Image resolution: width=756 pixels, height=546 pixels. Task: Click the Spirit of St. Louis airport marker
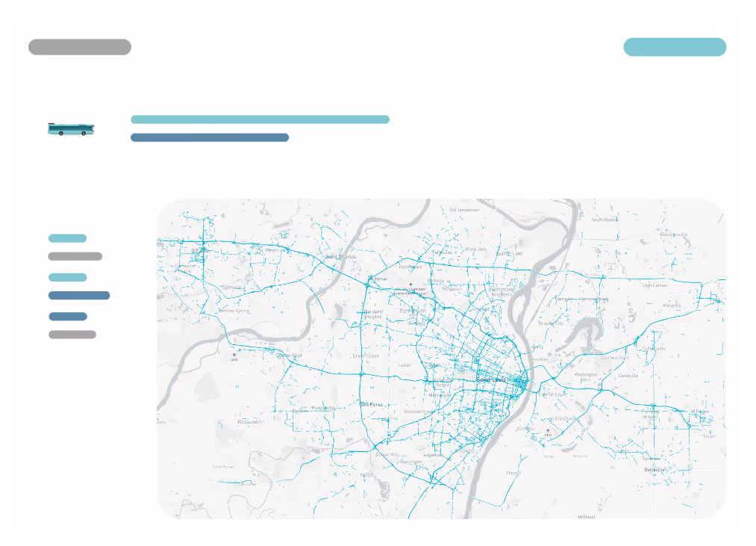(x=234, y=354)
